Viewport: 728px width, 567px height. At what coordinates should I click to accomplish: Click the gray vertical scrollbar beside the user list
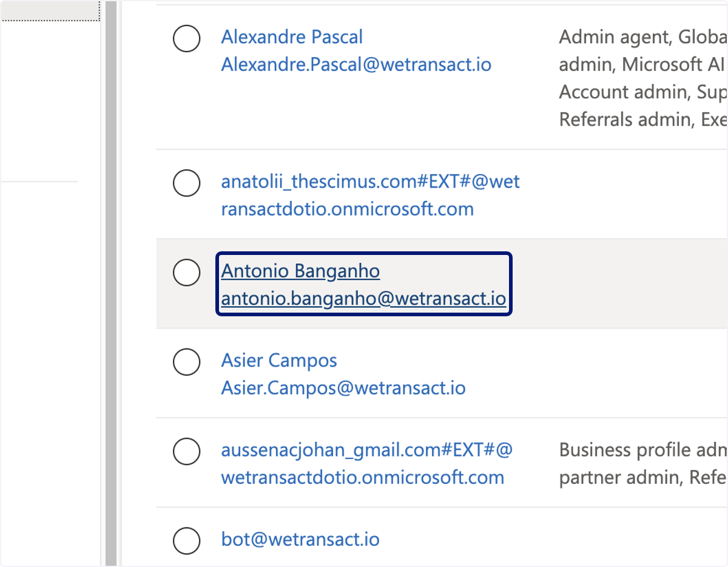click(110, 283)
